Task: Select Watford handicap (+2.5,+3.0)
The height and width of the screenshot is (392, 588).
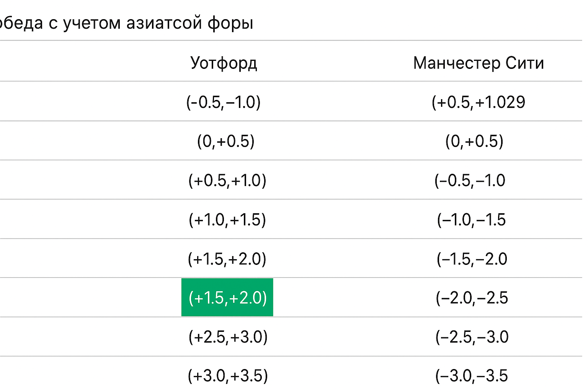Action: tap(228, 337)
